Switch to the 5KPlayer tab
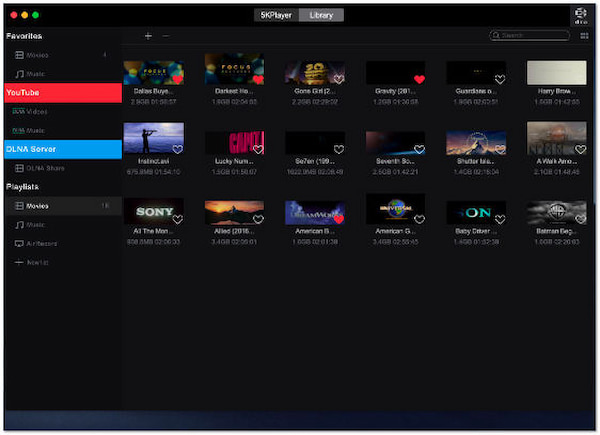The image size is (600, 435). (x=276, y=15)
